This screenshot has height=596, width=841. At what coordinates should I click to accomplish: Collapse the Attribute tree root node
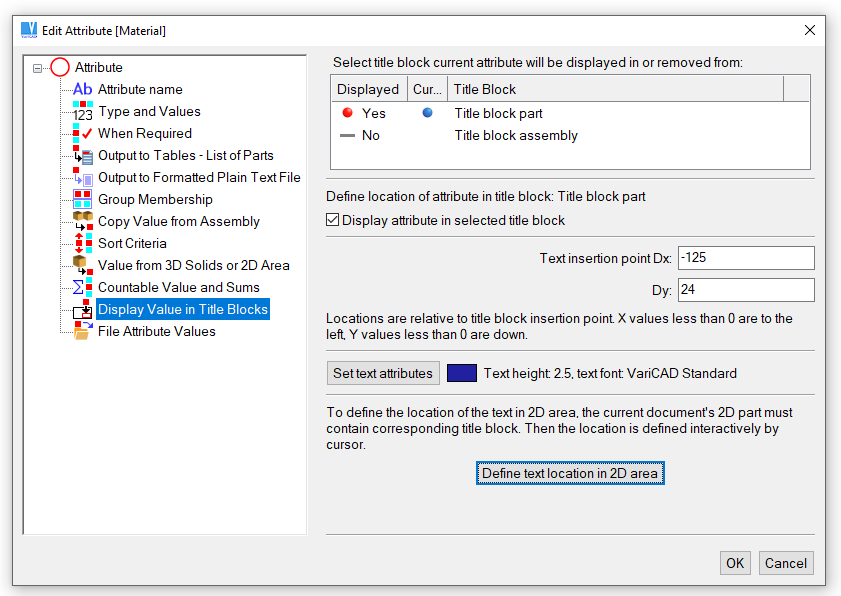tap(38, 68)
